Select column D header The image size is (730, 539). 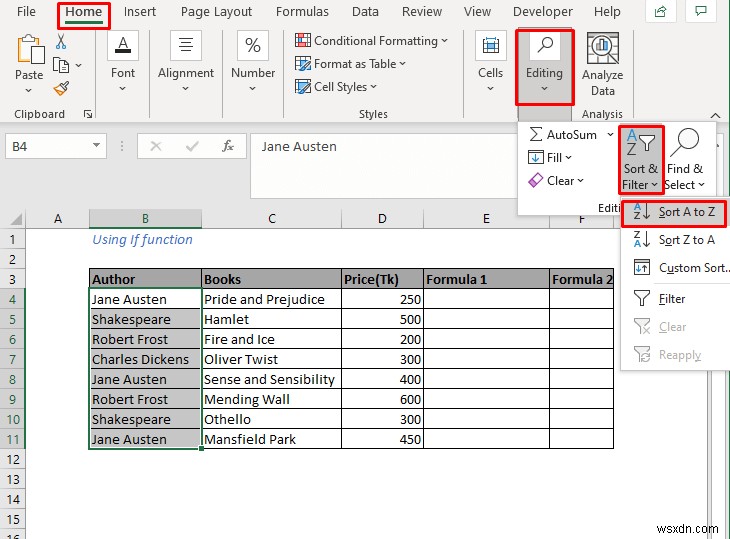click(382, 218)
